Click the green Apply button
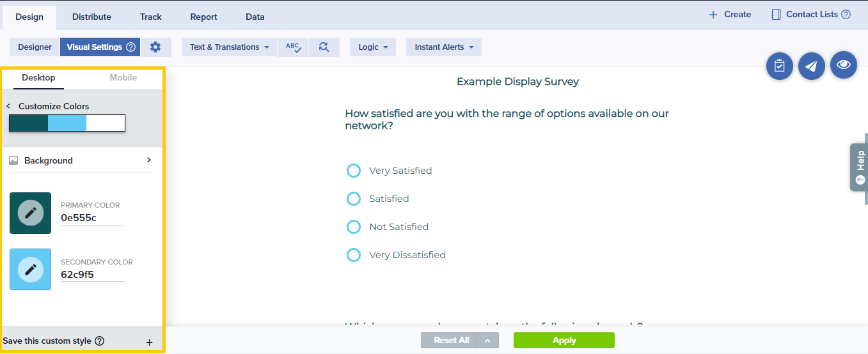 tap(564, 340)
